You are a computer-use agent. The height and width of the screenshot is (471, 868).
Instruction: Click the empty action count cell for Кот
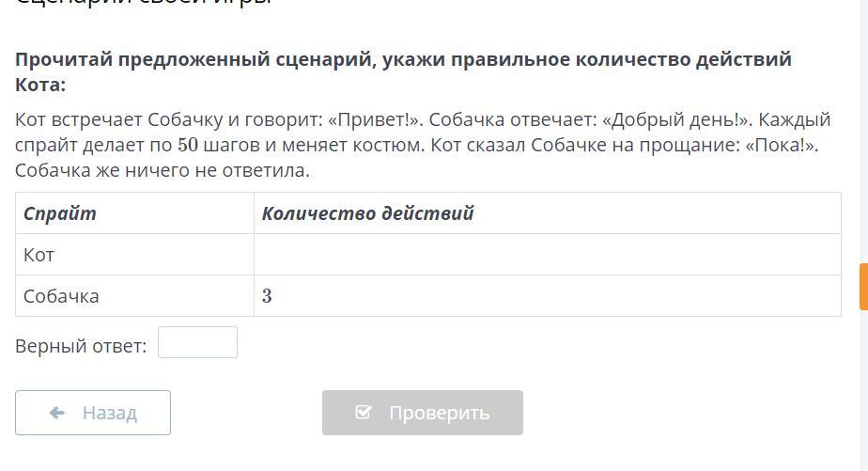click(x=547, y=255)
